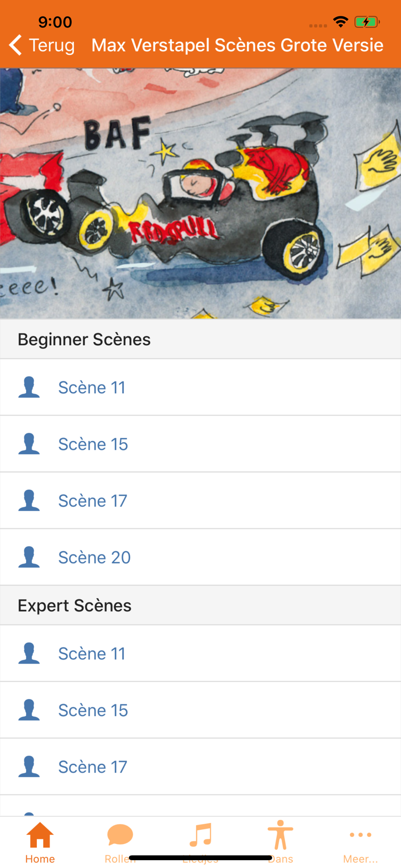401x868 pixels.
Task: Tap person icon beside Expert Scène 11
Action: coord(29,653)
